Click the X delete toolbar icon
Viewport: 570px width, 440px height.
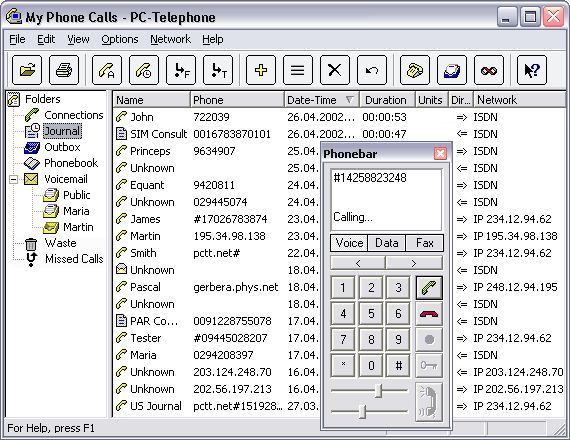pyautogui.click(x=335, y=70)
